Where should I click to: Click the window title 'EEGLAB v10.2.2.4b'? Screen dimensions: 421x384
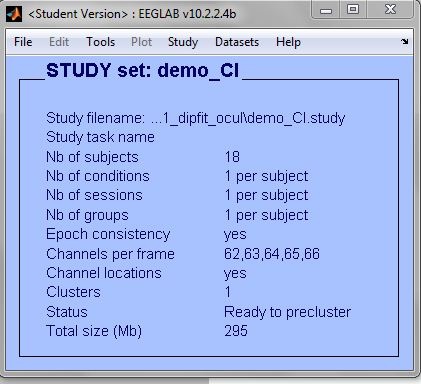(187, 14)
